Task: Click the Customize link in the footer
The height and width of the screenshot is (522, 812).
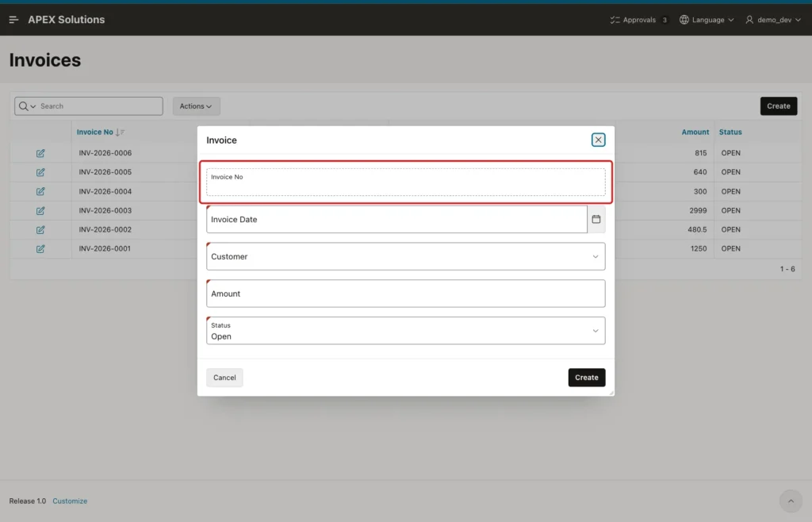Action: (x=70, y=501)
